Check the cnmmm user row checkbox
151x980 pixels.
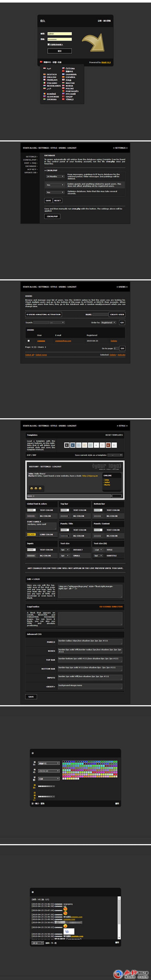click(x=29, y=340)
